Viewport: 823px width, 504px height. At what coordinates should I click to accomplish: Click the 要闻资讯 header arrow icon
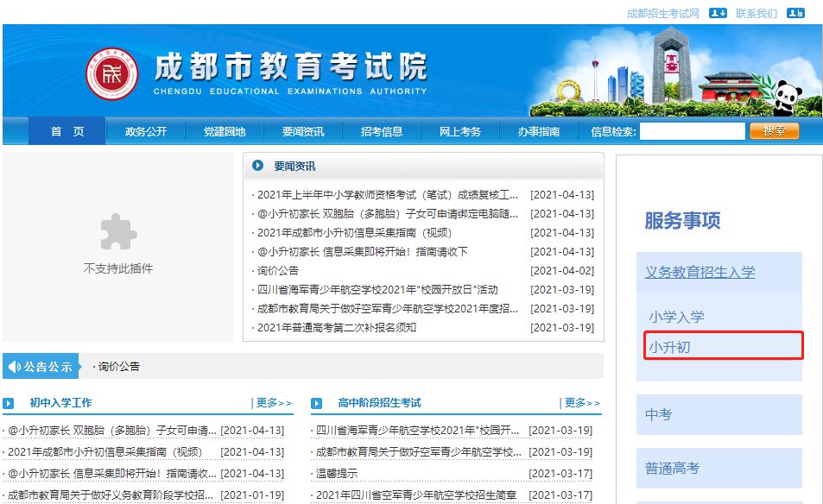click(x=257, y=166)
